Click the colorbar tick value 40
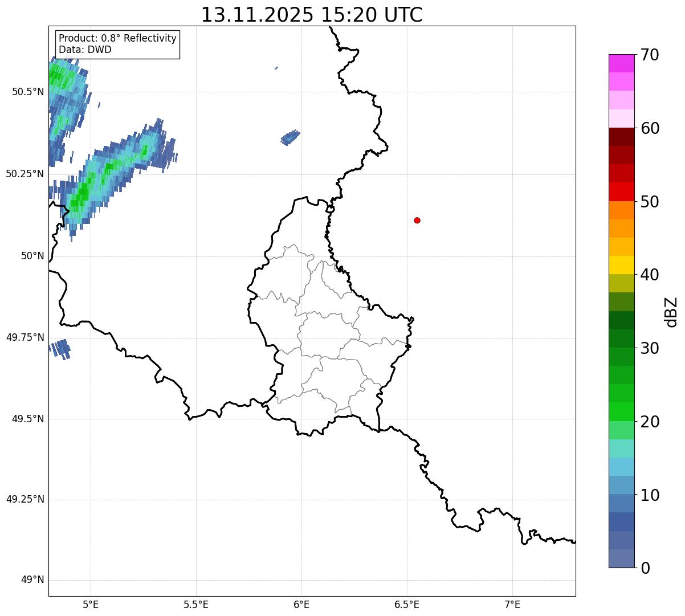The image size is (685, 616). coord(650,275)
